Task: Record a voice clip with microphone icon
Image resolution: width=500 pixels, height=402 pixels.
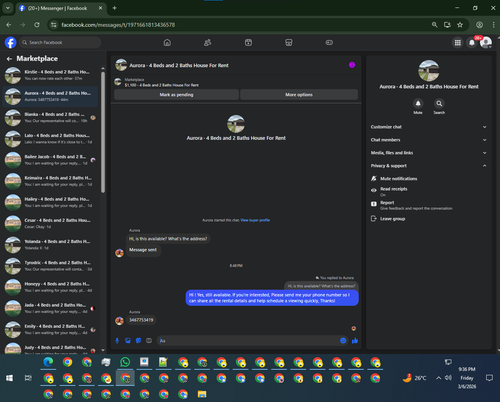Action: click(117, 341)
